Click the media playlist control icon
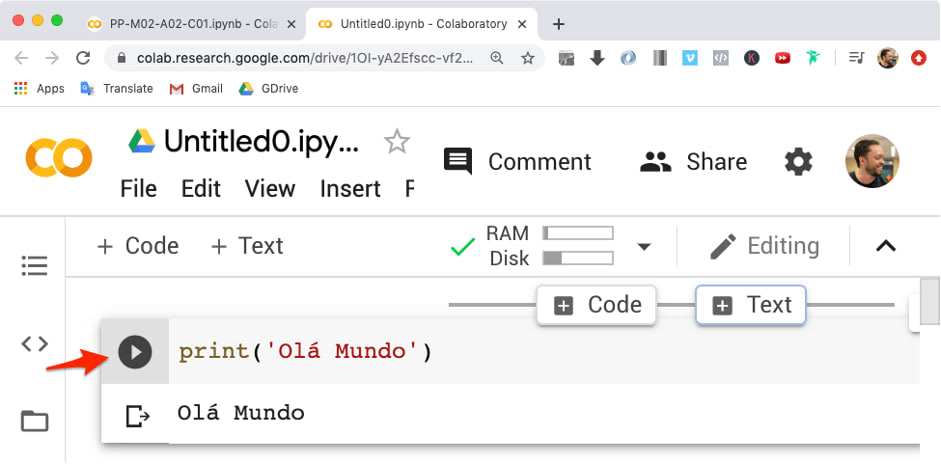The height and width of the screenshot is (464, 941). pos(856,58)
